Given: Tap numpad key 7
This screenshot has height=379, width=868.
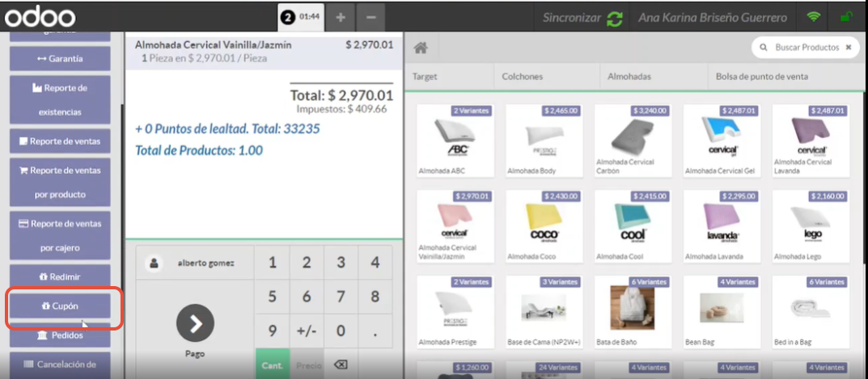Looking at the screenshot, I should point(341,297).
